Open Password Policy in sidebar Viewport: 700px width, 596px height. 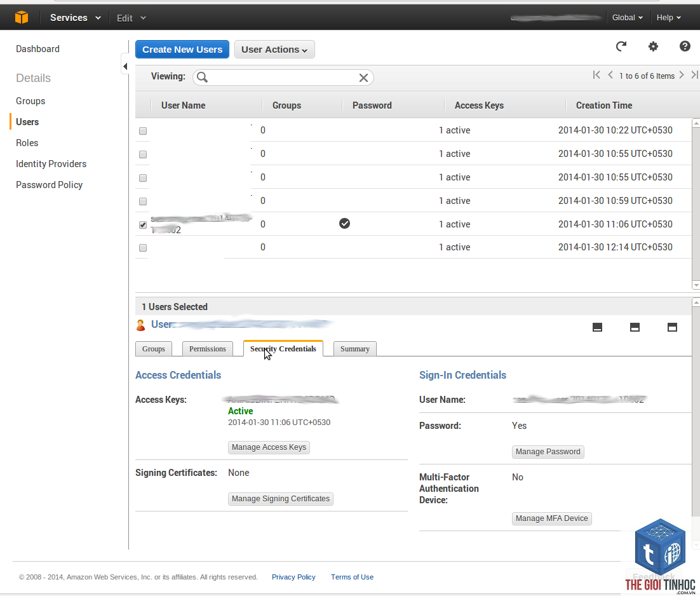pyautogui.click(x=49, y=185)
